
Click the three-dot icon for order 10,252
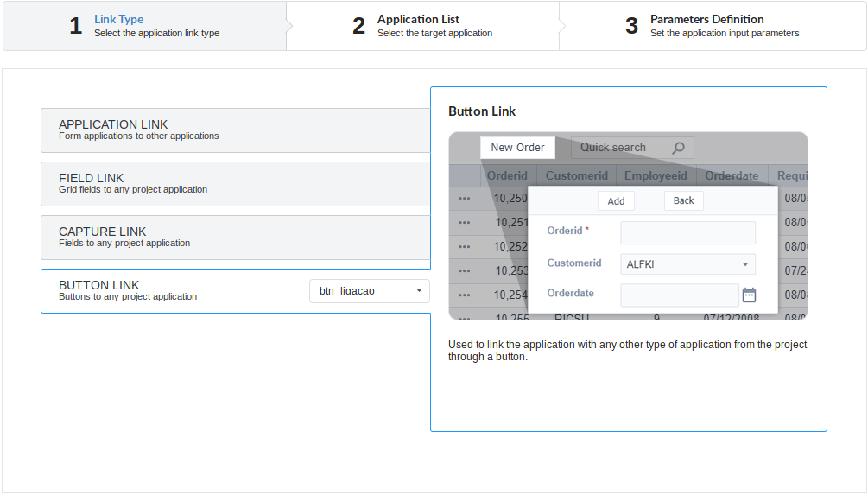[465, 247]
